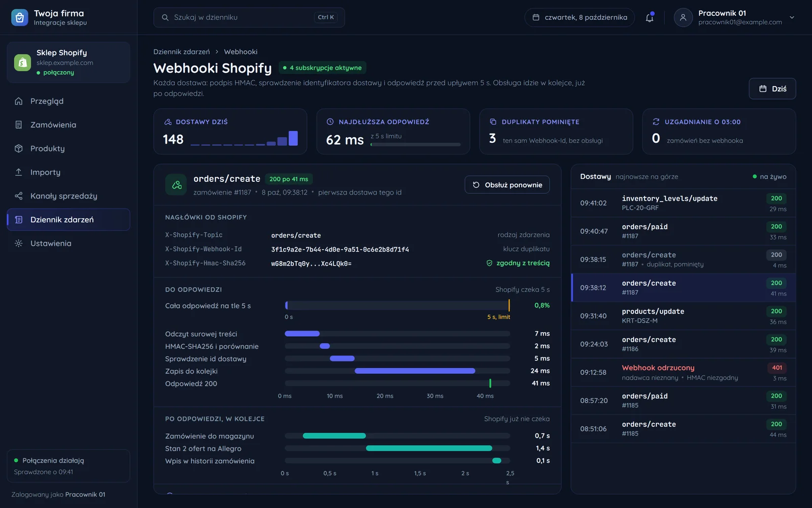Screen dimensions: 812x508
Task: Click the duplikat, pominięty orders/create row
Action: click(683, 260)
